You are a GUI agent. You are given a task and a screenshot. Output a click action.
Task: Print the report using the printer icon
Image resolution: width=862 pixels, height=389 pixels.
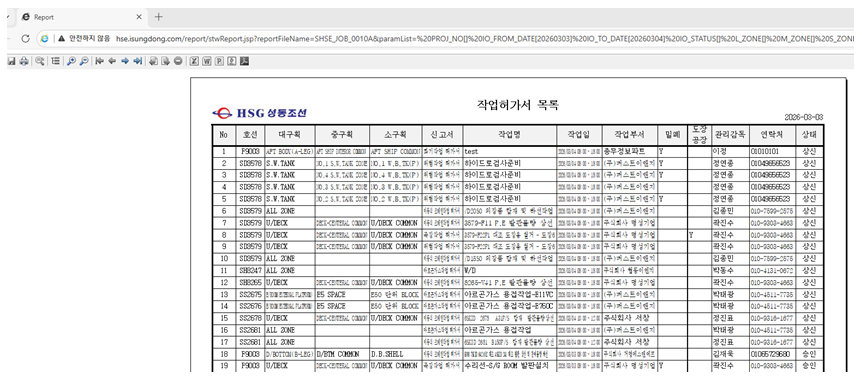[x=24, y=61]
